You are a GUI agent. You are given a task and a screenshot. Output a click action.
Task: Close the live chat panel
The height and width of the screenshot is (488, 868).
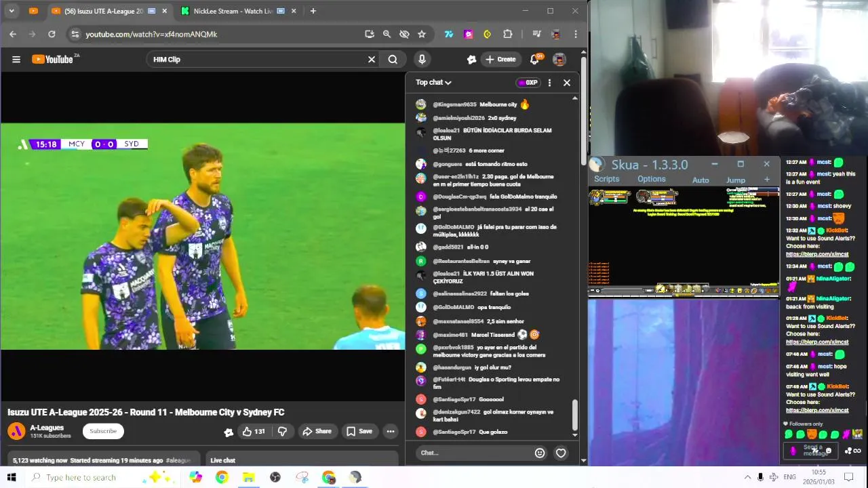[x=567, y=83]
